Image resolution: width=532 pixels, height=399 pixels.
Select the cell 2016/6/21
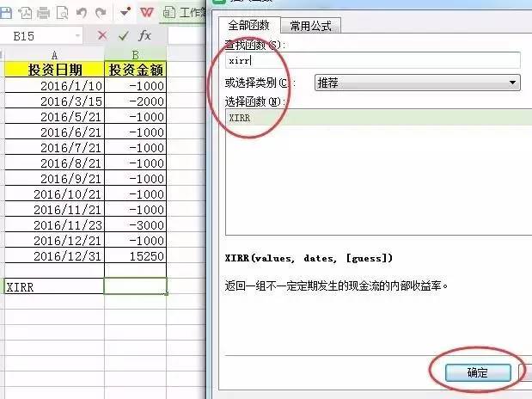click(x=54, y=132)
